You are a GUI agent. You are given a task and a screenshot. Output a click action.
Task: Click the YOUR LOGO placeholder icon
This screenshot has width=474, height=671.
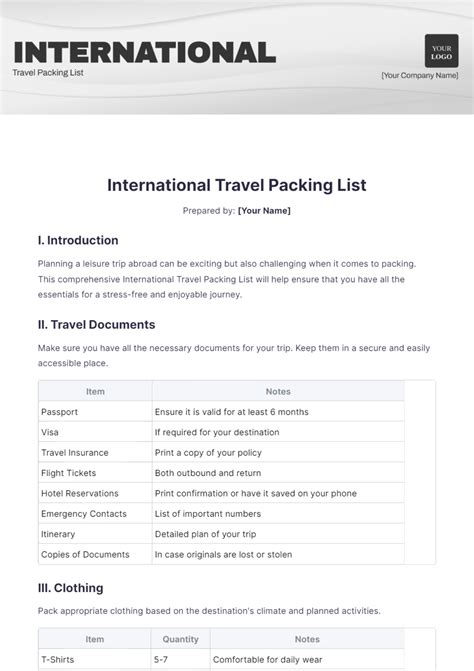click(441, 51)
